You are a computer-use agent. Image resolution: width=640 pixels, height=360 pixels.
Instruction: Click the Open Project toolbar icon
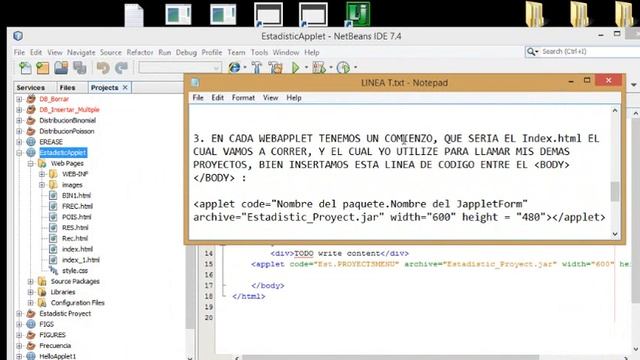[61, 68]
